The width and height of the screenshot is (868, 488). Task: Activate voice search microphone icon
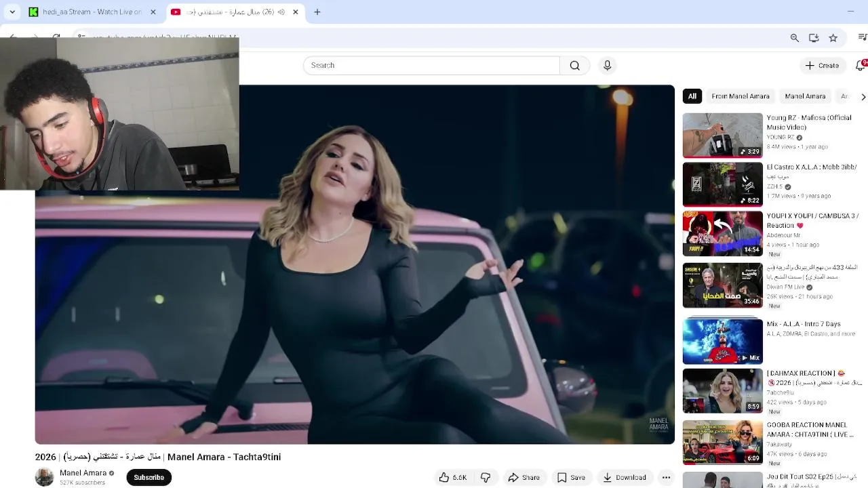tap(607, 65)
